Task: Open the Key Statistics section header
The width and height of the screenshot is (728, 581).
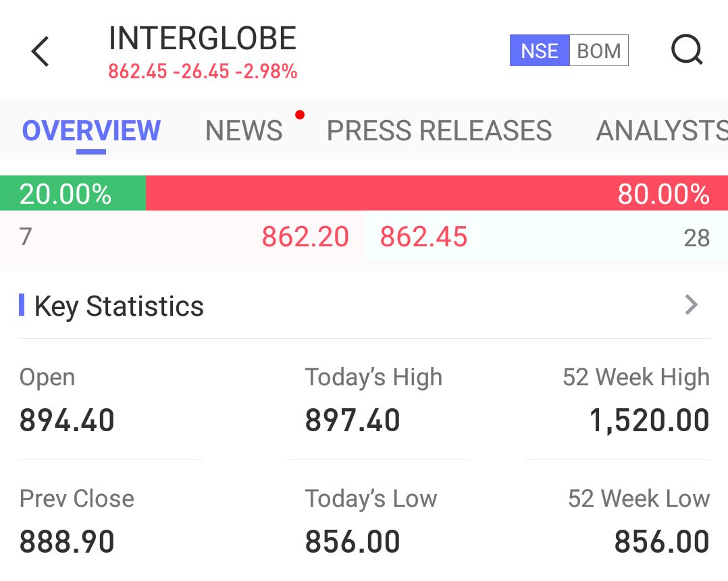Action: tap(118, 306)
